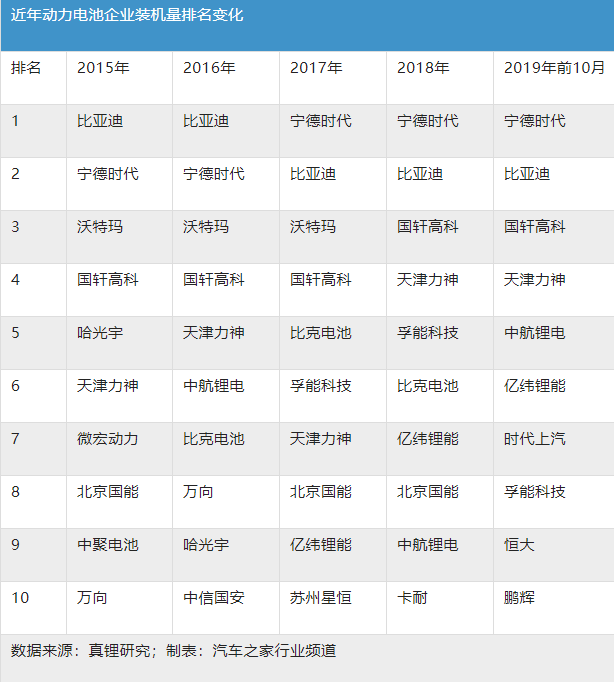614x682 pixels.
Task: Select 中航锂电 in 2018年 column, rank 9
Action: point(428,545)
